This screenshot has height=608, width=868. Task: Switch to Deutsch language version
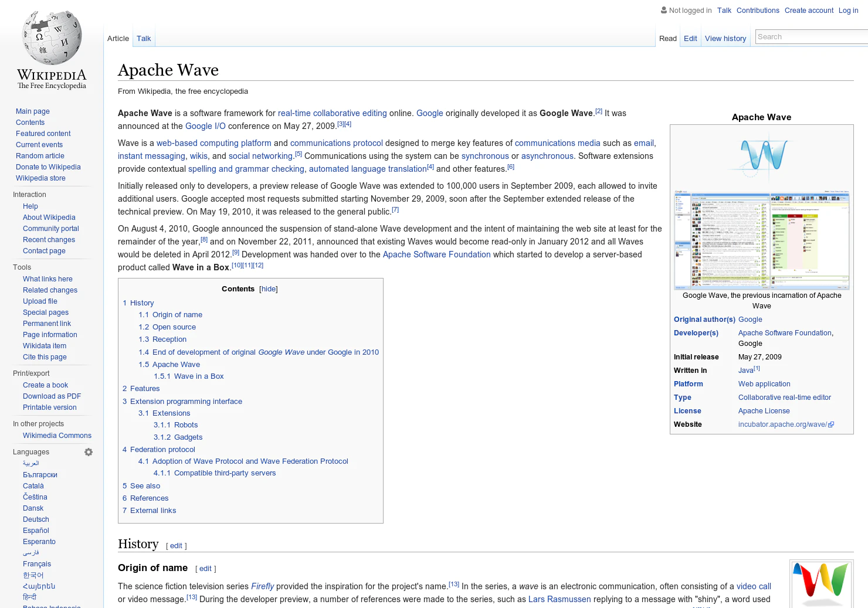click(x=36, y=519)
